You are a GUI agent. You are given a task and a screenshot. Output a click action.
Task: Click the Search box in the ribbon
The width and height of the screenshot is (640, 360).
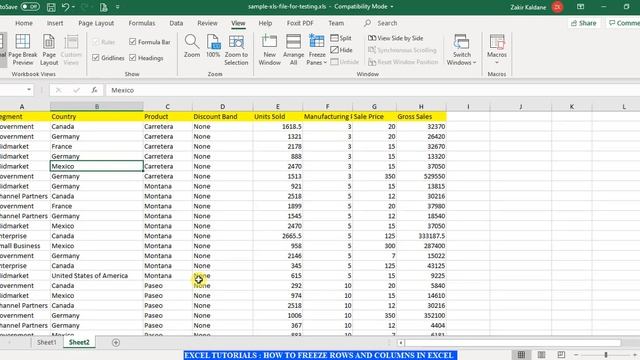coord(387,23)
